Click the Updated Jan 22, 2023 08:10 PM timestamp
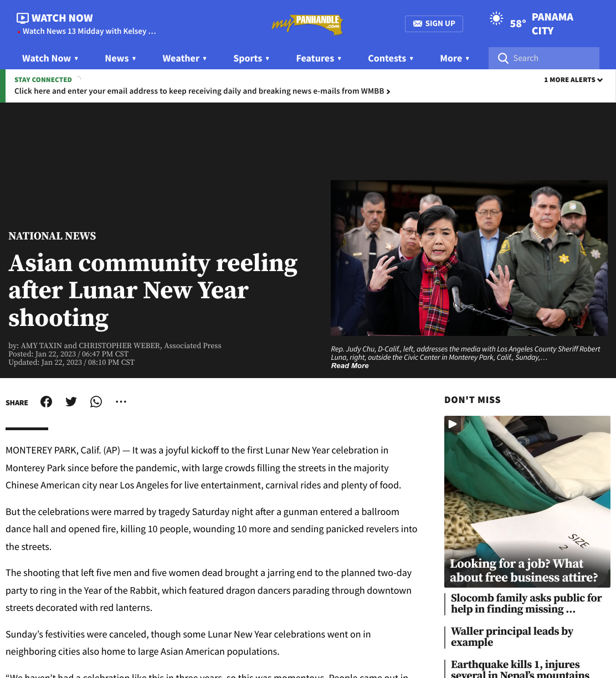The image size is (616, 678). click(71, 363)
